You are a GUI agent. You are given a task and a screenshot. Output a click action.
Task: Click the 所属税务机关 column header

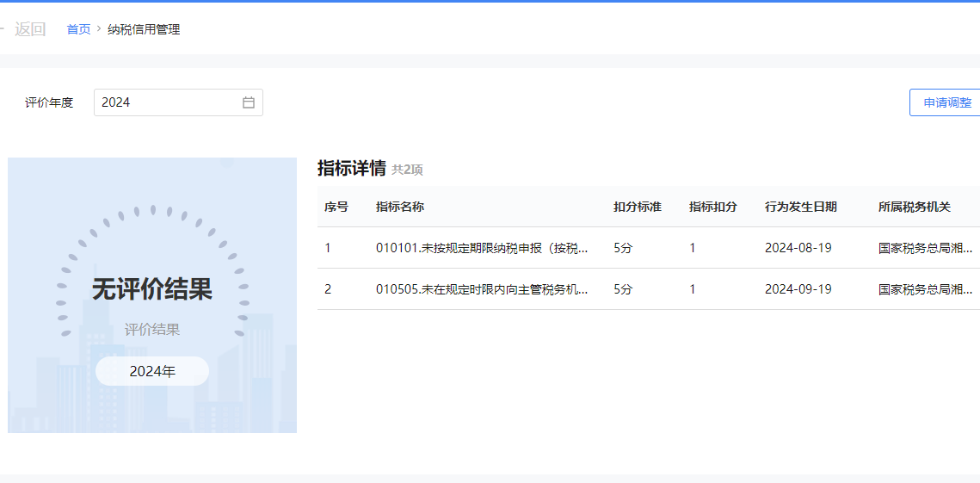pos(914,207)
